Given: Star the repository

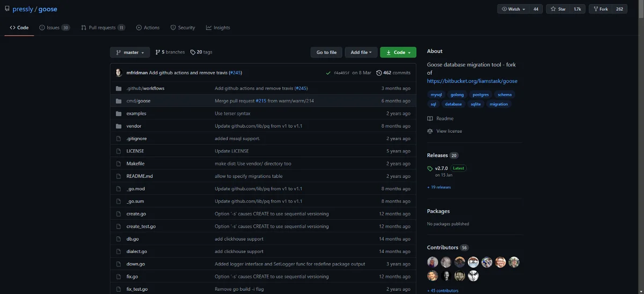Looking at the screenshot, I should [557, 9].
